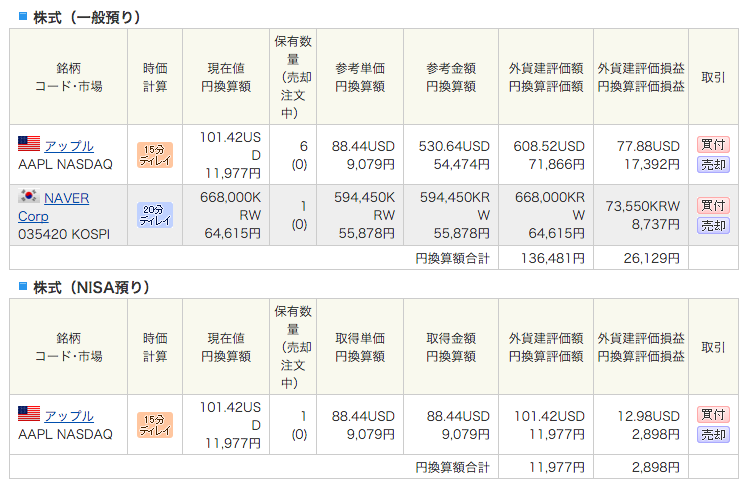Open the NAVER Corp stock link
752x500 pixels.
pyautogui.click(x=54, y=207)
